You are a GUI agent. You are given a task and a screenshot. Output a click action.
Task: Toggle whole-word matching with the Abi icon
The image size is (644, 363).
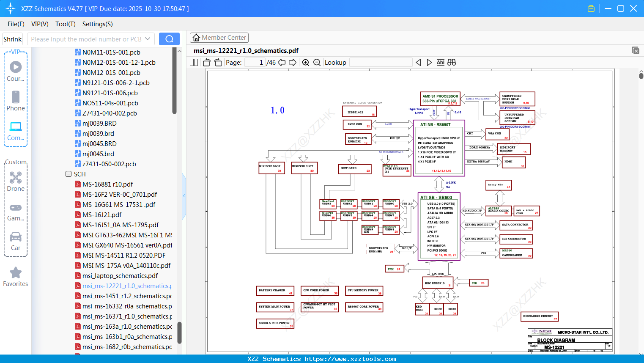click(441, 62)
